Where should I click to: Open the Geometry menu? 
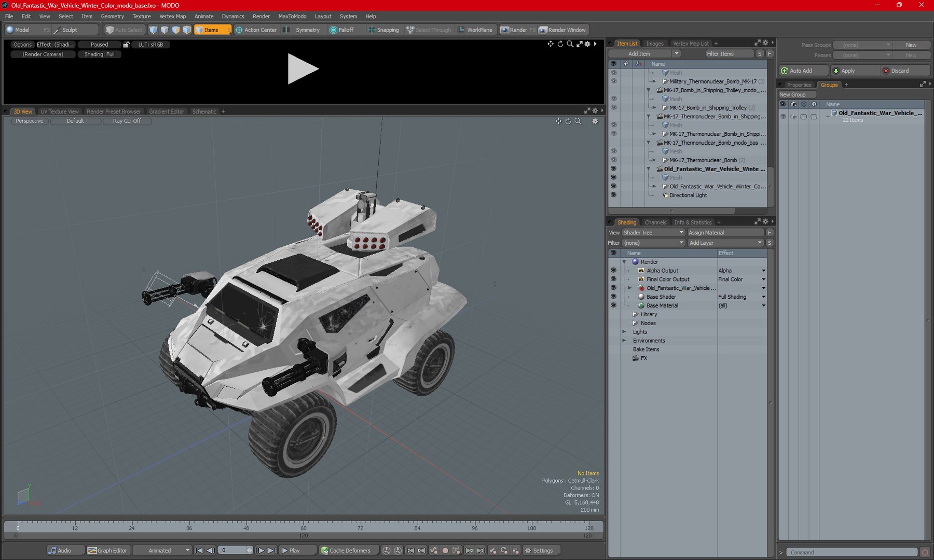(112, 16)
